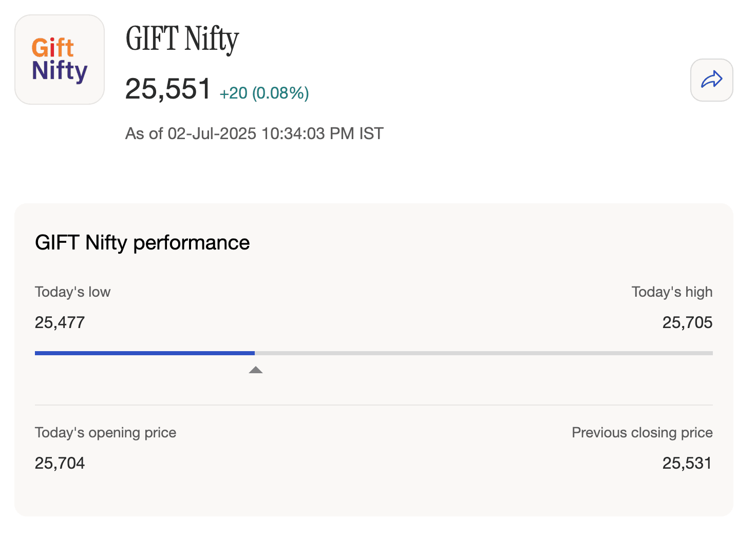The width and height of the screenshot is (756, 538).
Task: Select the upward triangle price marker
Action: 255,369
